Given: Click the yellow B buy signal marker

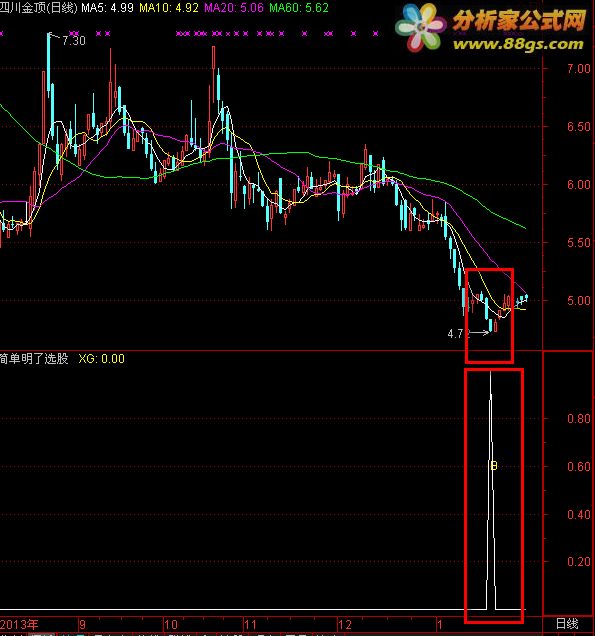Looking at the screenshot, I should coord(494,466).
